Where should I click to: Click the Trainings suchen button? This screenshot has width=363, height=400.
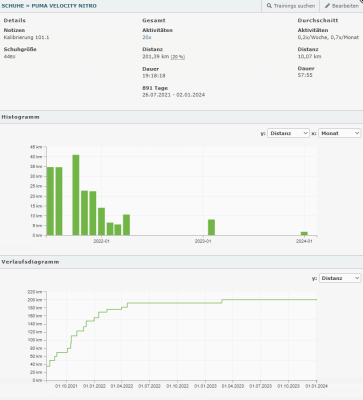click(291, 6)
